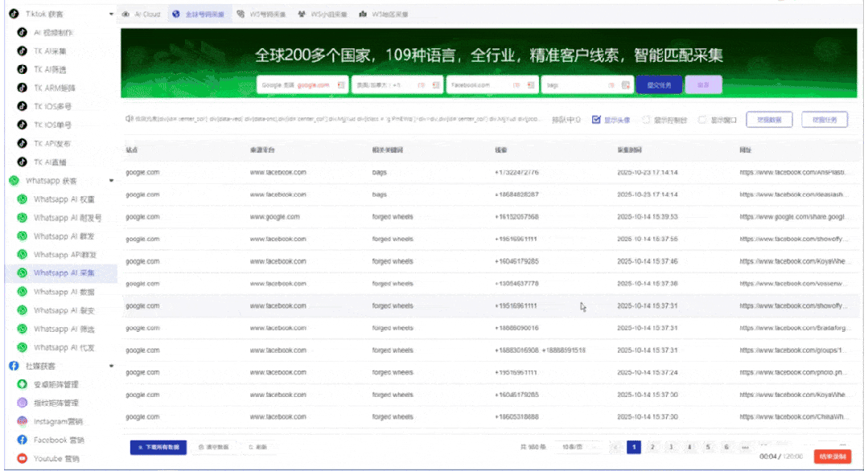This screenshot has width=868, height=471.
Task: Collapse the Tiktok 获客 sidebar group
Action: click(111, 14)
